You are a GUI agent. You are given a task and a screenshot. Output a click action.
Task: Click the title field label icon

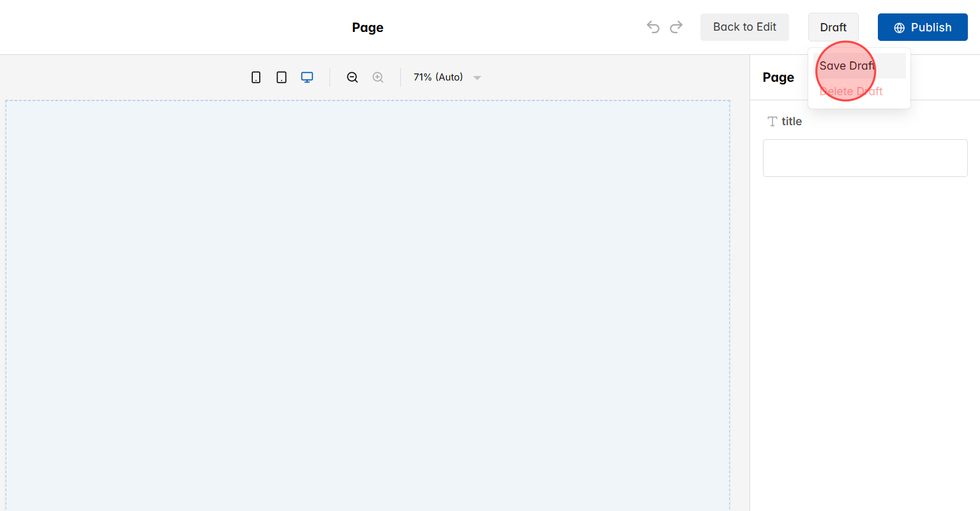tap(773, 121)
